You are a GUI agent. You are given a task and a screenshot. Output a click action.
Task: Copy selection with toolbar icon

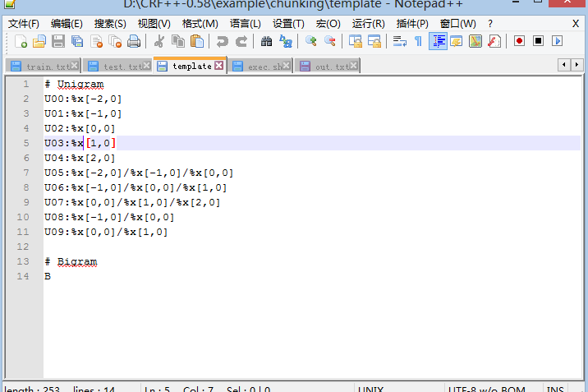[x=178, y=41]
